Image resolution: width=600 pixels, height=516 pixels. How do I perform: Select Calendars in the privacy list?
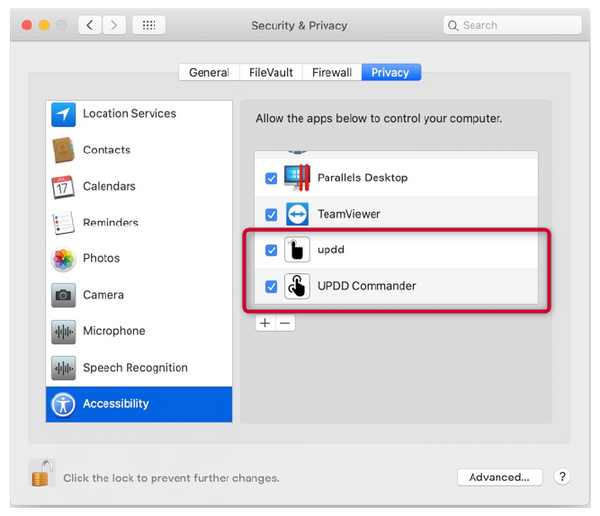coord(139,187)
